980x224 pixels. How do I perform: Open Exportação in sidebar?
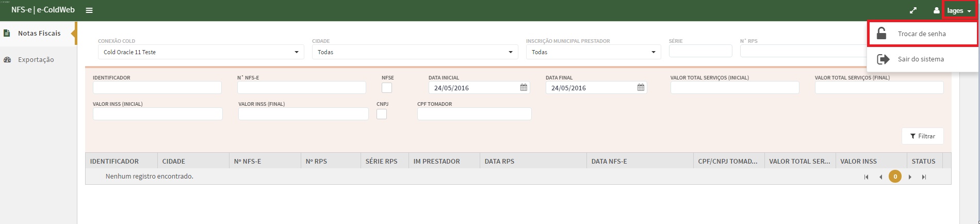(36, 60)
